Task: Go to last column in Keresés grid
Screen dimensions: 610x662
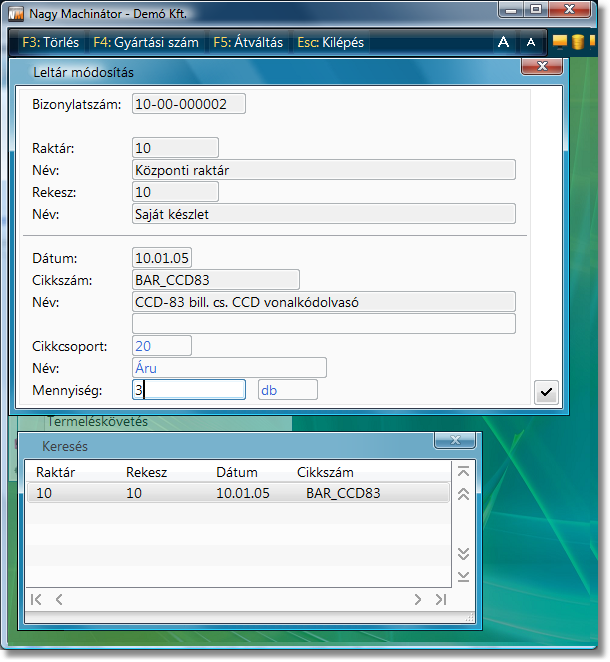Action: 441,600
